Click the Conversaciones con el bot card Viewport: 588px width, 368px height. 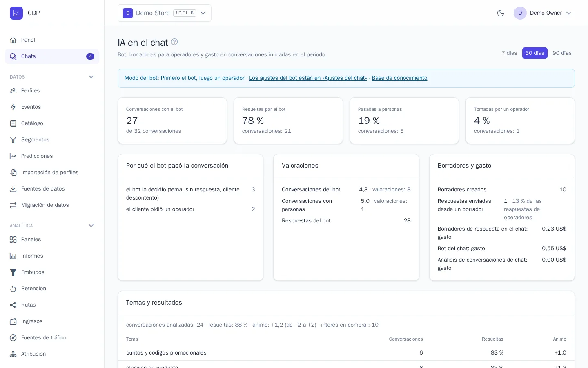tap(172, 121)
